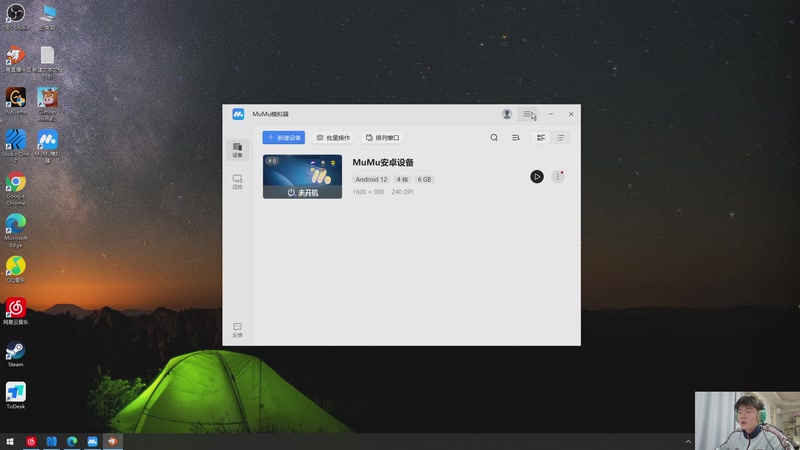
Task: Switch to detailed card view mode
Action: 541,138
